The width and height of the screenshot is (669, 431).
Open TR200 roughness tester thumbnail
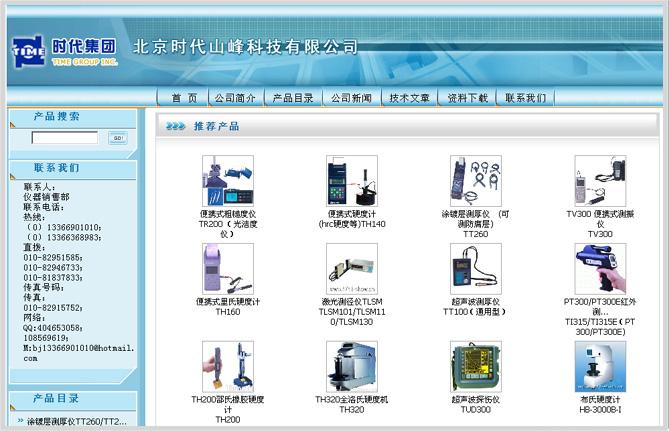[228, 181]
